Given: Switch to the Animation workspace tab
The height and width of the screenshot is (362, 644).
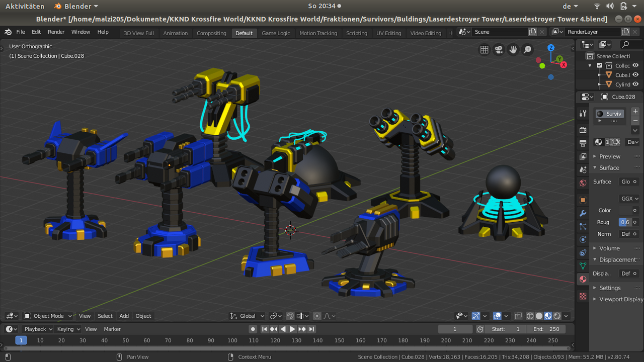Looking at the screenshot, I should 176,33.
